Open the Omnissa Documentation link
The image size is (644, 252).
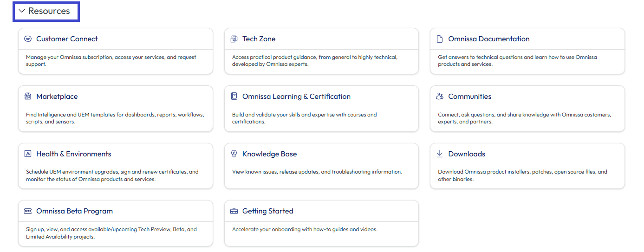coord(489,39)
